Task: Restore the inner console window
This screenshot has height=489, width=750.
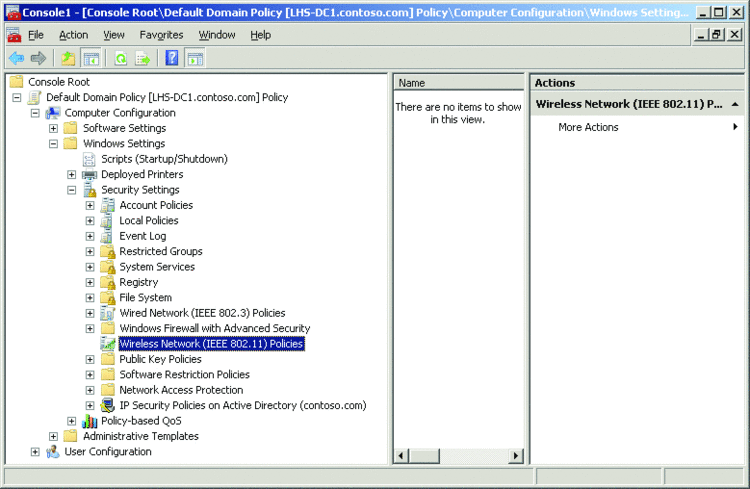Action: tap(717, 34)
